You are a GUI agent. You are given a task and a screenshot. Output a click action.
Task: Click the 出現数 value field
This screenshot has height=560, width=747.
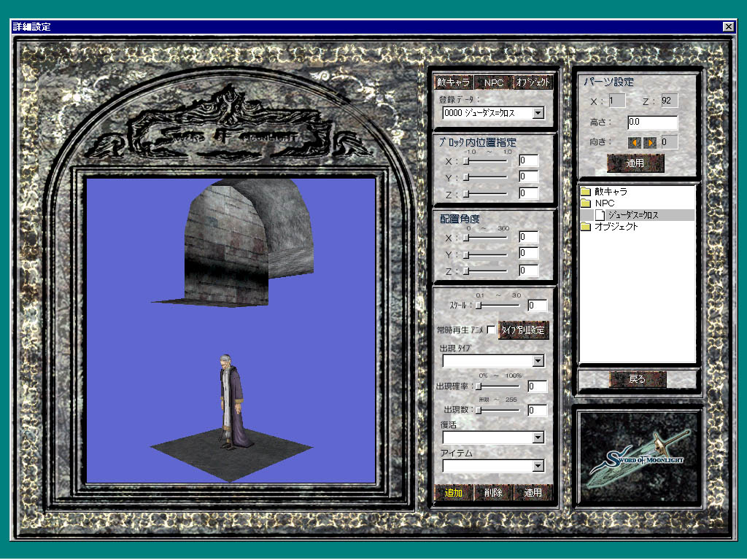pos(538,410)
